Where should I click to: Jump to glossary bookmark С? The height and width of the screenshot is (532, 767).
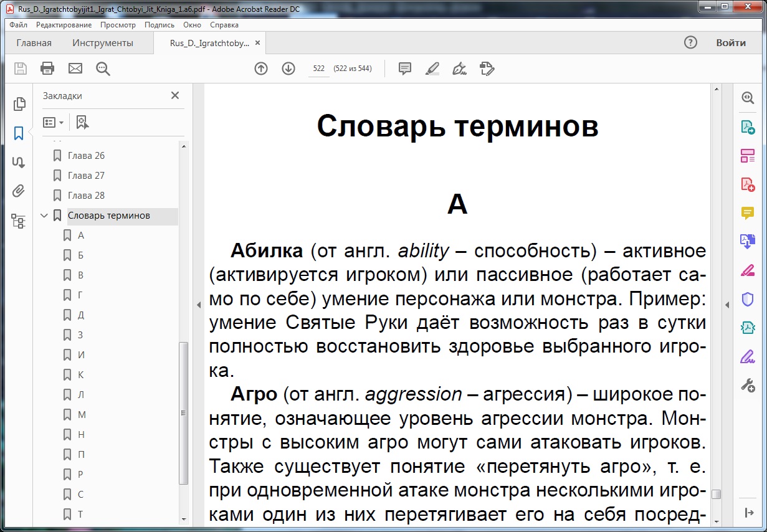(81, 495)
